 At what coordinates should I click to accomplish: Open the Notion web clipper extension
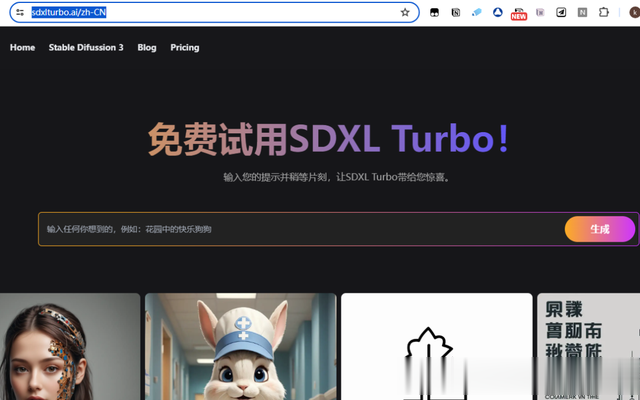coord(456,13)
